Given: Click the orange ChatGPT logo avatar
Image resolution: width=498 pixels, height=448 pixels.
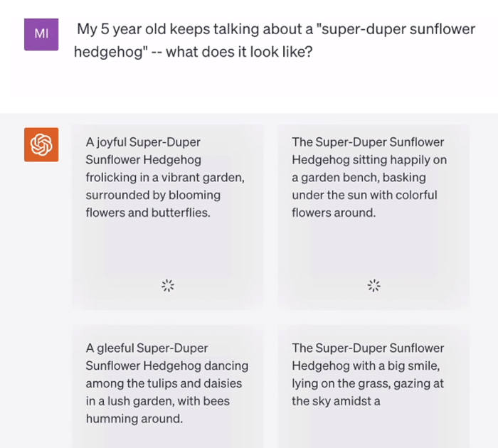Looking at the screenshot, I should tap(41, 144).
